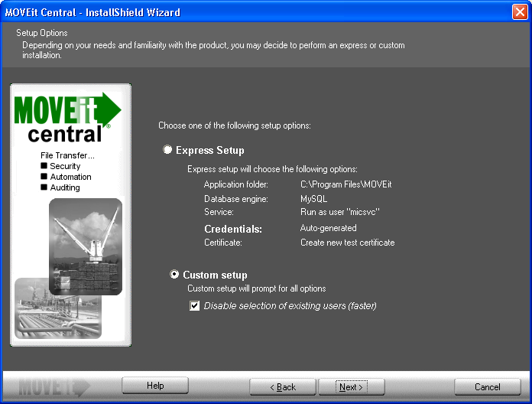Click the 'Run as user "micsvc"' value
Screen dimensions: 532x404
(x=340, y=212)
